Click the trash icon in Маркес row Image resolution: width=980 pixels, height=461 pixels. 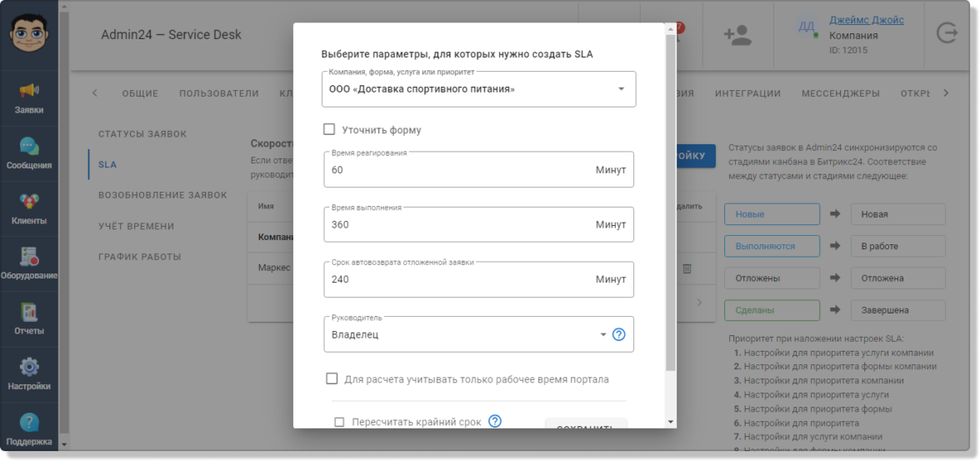[x=687, y=268]
